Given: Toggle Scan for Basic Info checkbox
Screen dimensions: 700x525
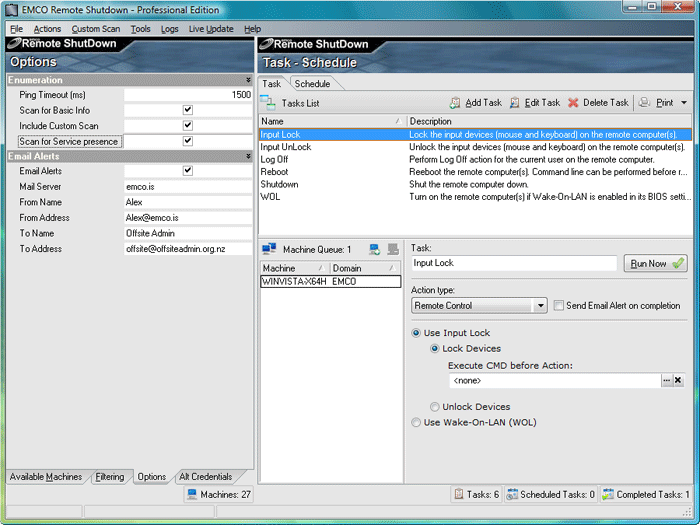Looking at the screenshot, I should (x=188, y=110).
